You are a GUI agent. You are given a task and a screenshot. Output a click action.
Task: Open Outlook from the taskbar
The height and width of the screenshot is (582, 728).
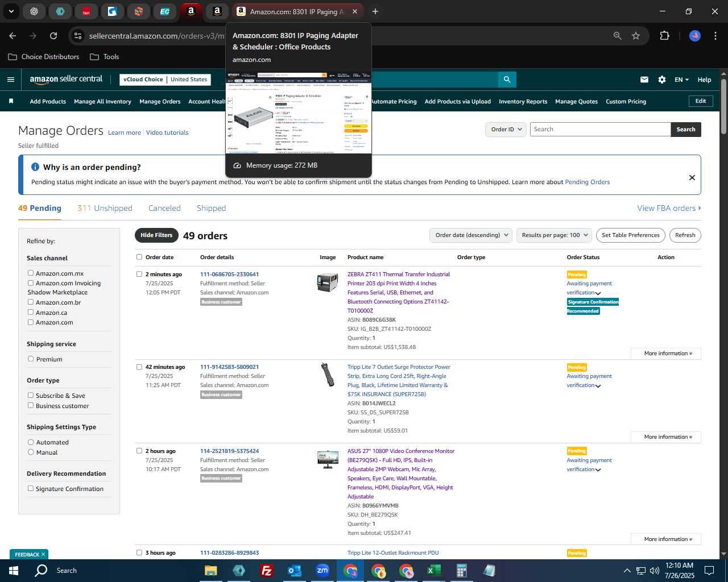[295, 571]
